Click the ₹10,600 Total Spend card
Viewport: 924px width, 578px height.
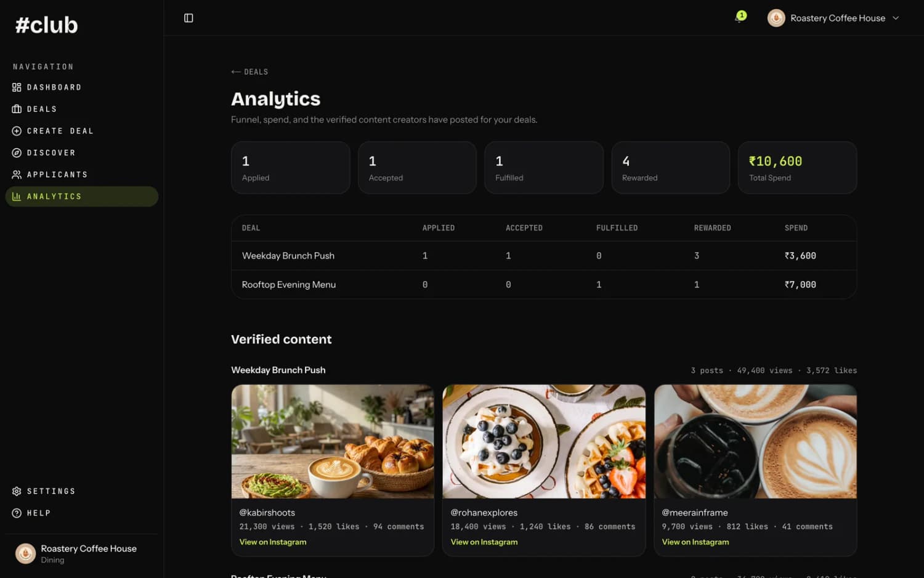797,168
